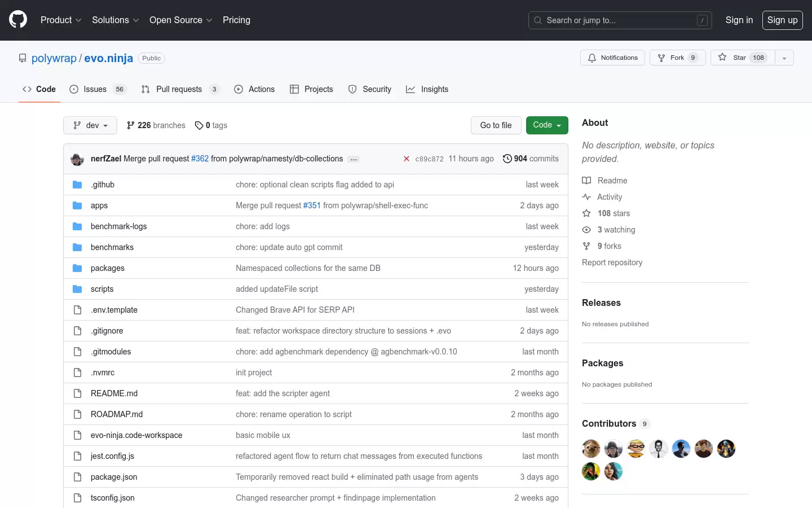
Task: Click the tags icon beside 0 tags
Action: pyautogui.click(x=199, y=125)
